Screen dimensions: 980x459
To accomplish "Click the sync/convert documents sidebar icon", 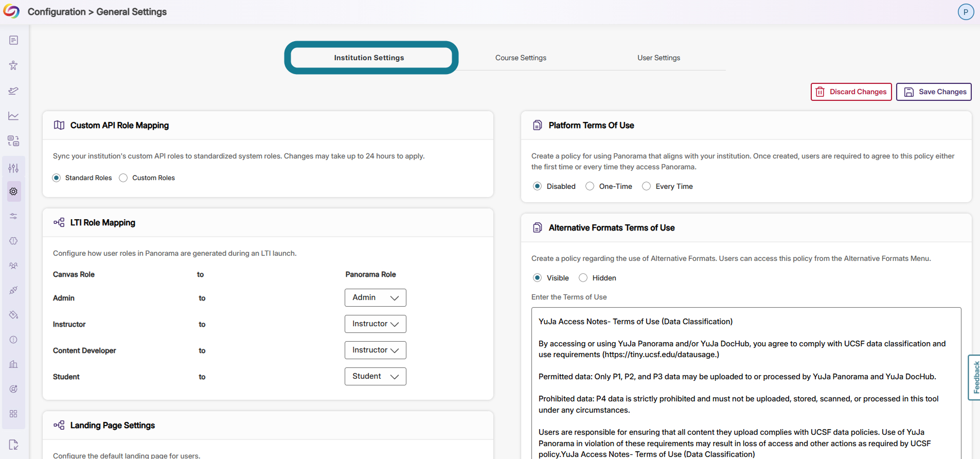I will point(14,141).
